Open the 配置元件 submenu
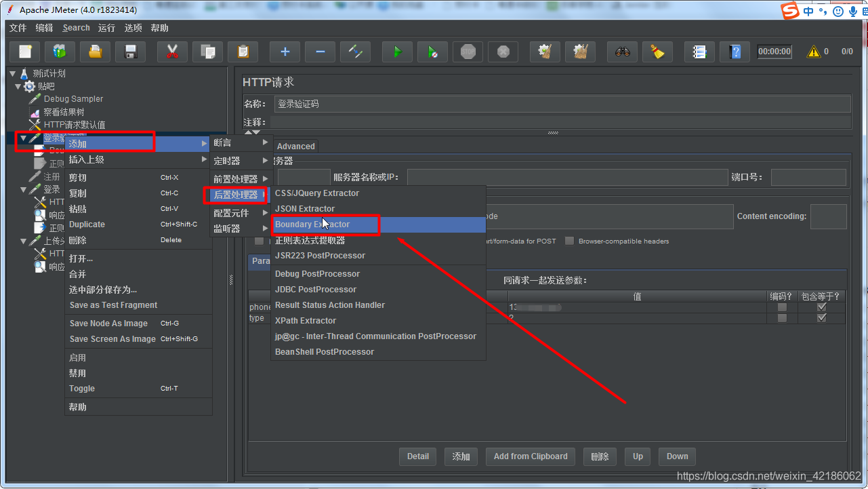The width and height of the screenshot is (868, 489). tap(241, 213)
